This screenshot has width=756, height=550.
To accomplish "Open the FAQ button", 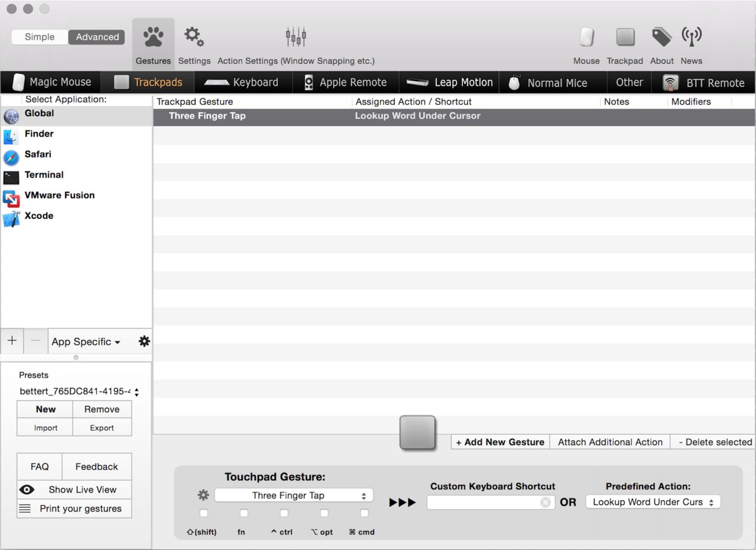I will 40,467.
